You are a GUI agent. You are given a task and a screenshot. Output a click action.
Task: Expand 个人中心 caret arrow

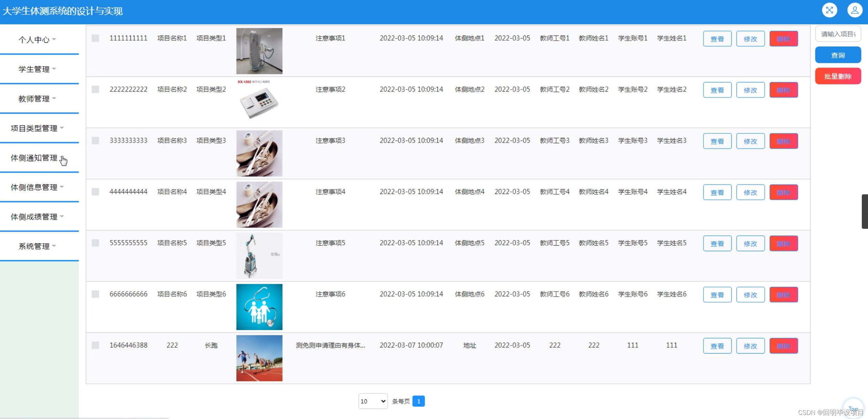54,39
